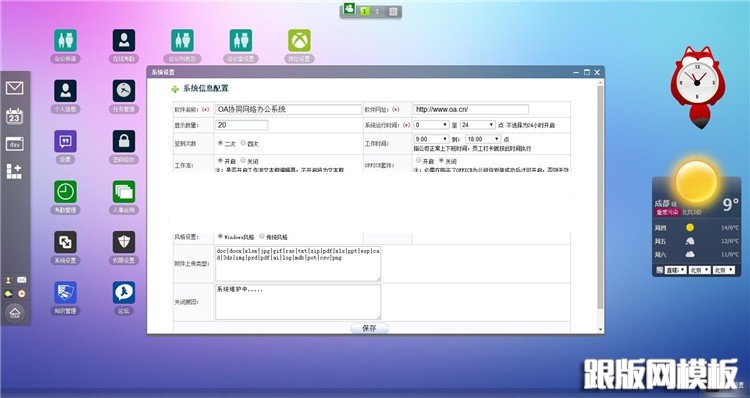Open the 会议室设置 desktop icon
Image resolution: width=750 pixels, height=398 pixels.
tap(241, 41)
